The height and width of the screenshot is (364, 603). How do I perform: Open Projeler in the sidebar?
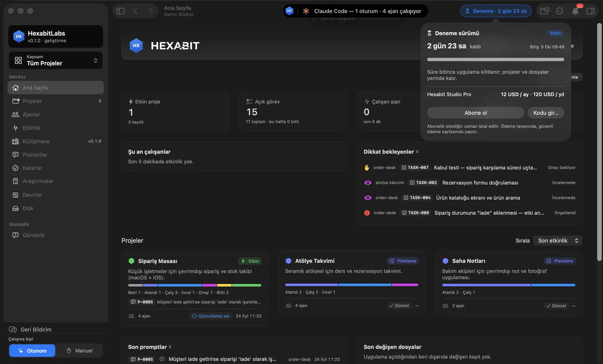(x=56, y=101)
